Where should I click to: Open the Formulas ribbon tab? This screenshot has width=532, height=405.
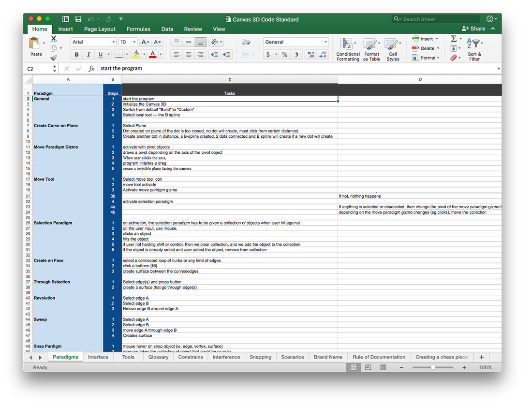click(x=138, y=29)
